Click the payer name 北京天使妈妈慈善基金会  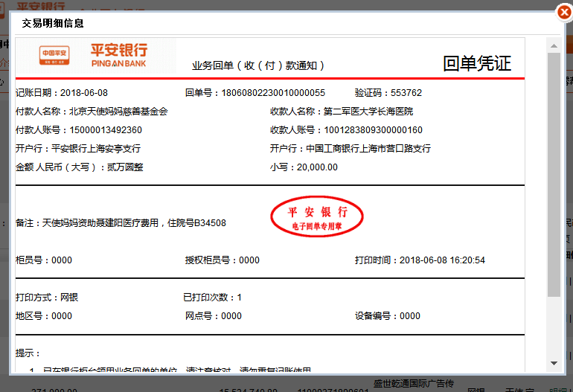(x=118, y=112)
